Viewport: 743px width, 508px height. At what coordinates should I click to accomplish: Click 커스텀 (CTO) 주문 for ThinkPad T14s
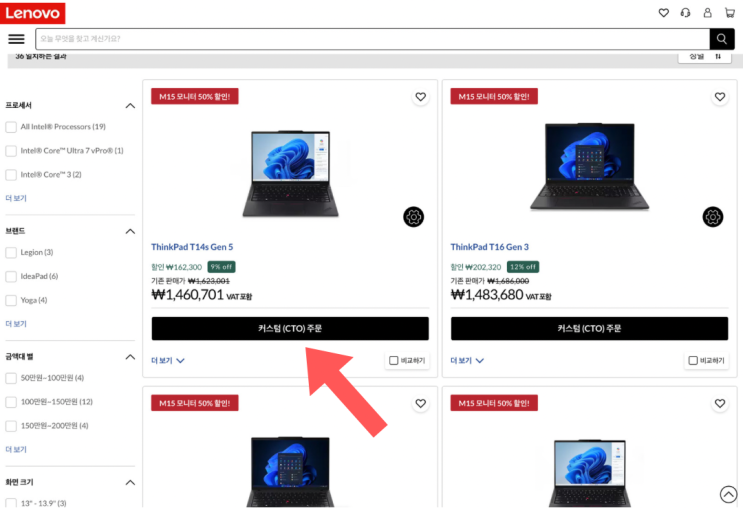pos(290,328)
